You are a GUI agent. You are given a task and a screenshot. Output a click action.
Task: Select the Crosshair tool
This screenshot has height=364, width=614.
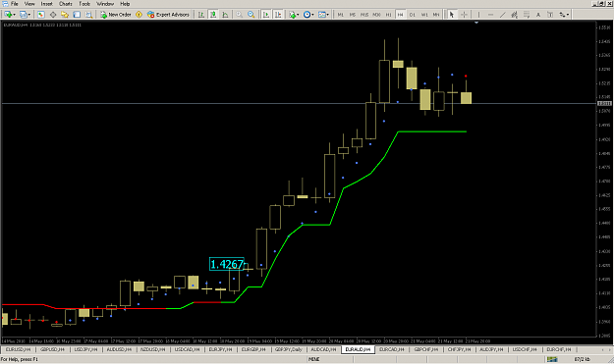click(x=464, y=15)
